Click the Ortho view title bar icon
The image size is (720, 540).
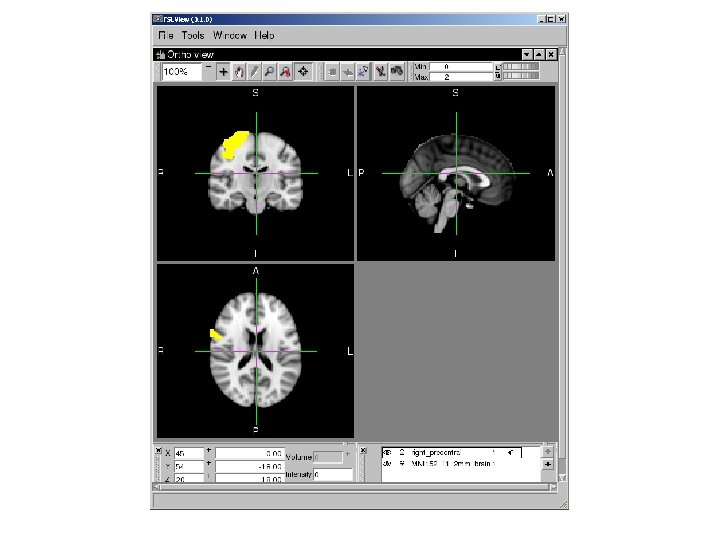point(160,55)
